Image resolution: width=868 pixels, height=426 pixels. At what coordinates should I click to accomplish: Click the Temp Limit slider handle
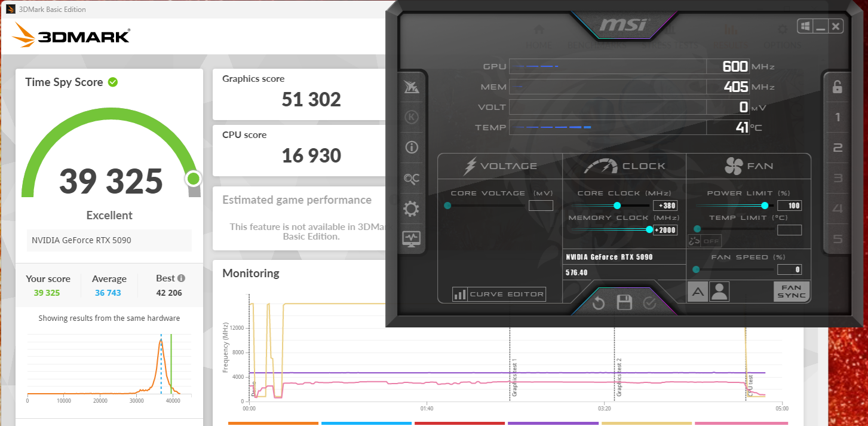tap(697, 229)
